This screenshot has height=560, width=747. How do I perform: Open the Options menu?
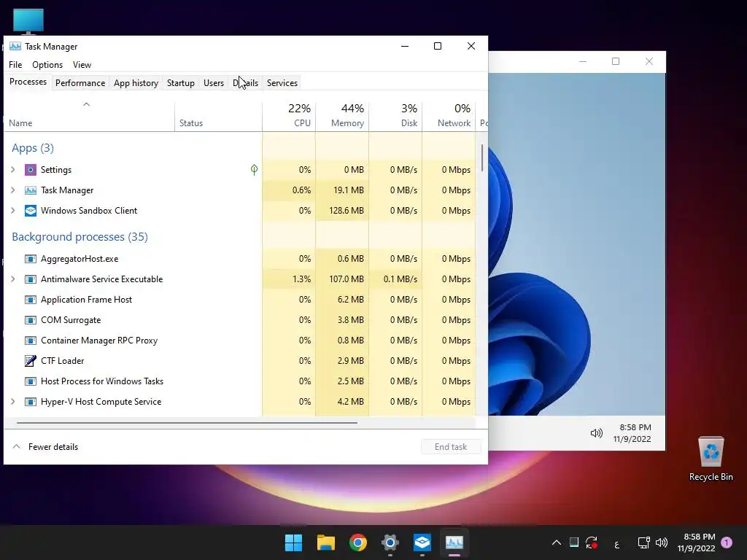47,65
